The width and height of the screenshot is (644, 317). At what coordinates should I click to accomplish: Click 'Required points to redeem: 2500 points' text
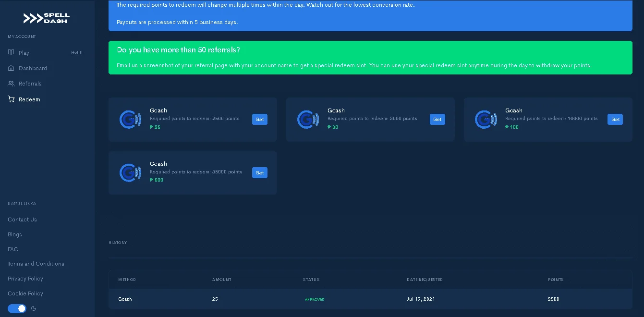point(194,119)
